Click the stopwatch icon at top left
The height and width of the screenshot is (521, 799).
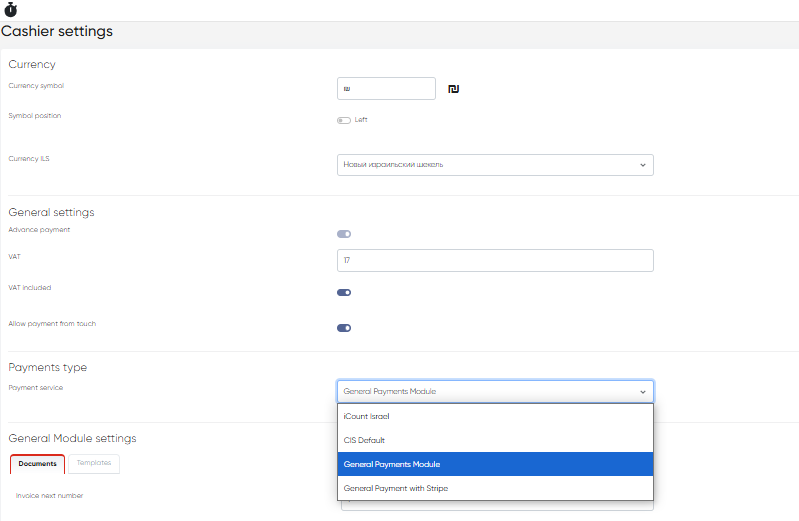(x=10, y=10)
